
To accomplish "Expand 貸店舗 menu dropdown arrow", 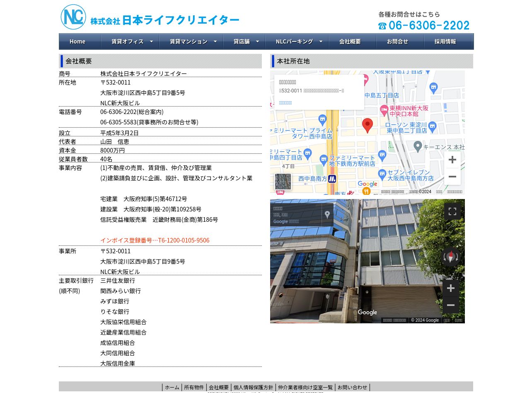I will point(257,41).
